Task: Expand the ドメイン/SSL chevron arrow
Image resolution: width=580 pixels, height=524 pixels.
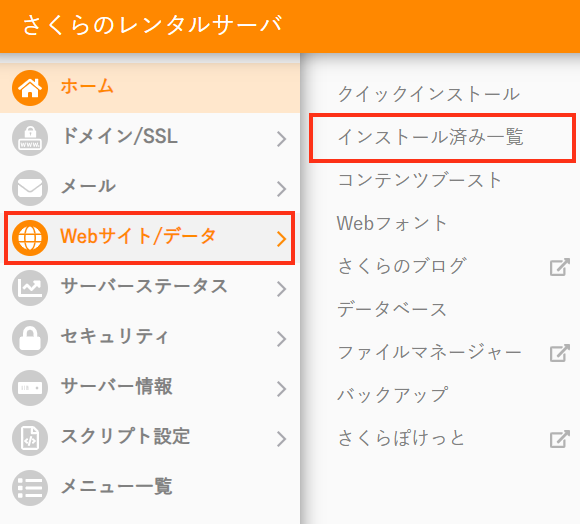Action: coord(281,139)
